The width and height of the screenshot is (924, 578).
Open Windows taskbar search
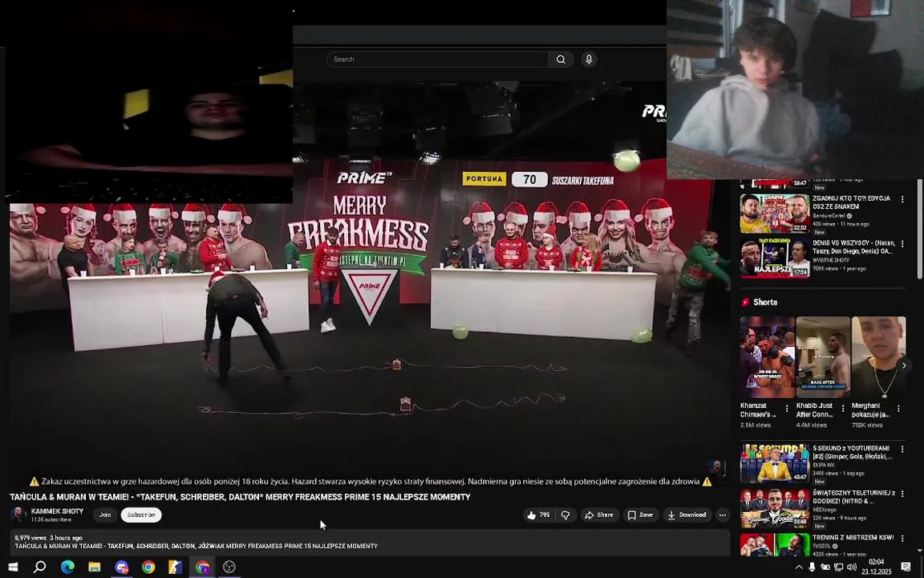[x=39, y=567]
